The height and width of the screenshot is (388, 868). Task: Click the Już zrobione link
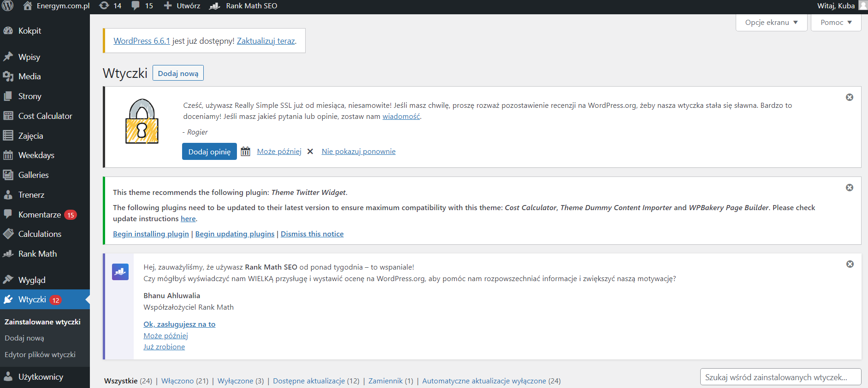(164, 347)
